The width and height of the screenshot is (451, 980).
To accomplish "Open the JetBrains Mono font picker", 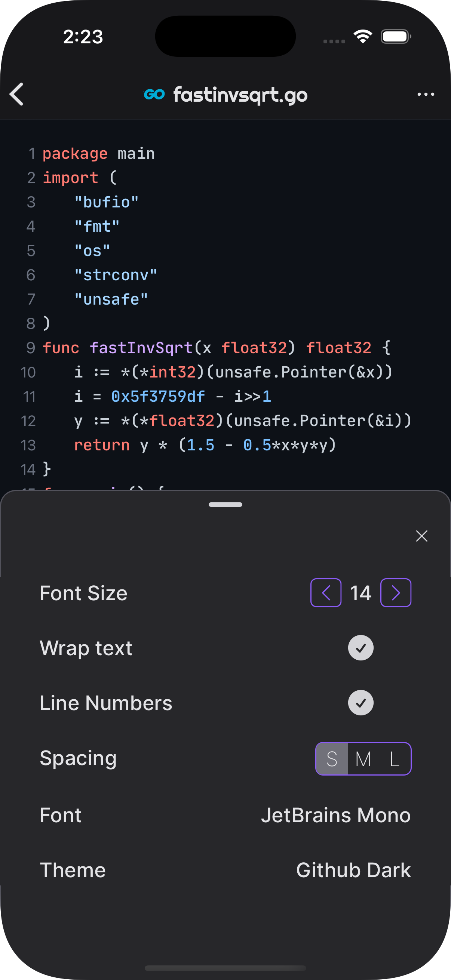I will 336,815.
